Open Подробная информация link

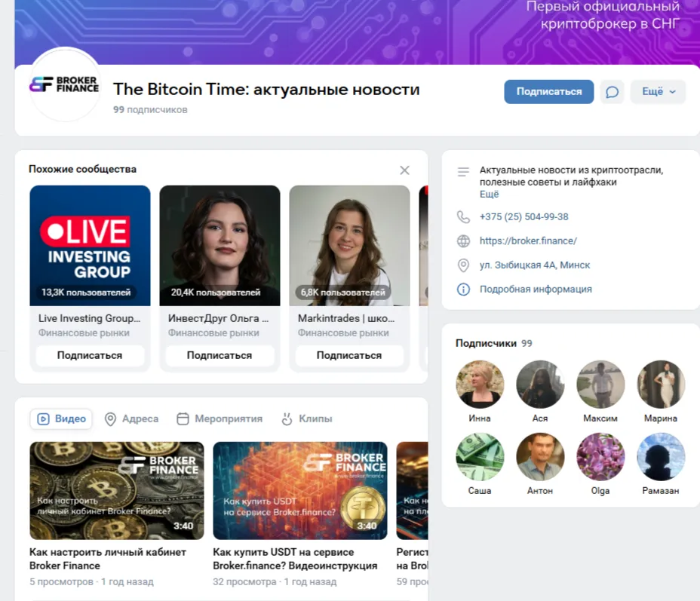click(x=536, y=289)
